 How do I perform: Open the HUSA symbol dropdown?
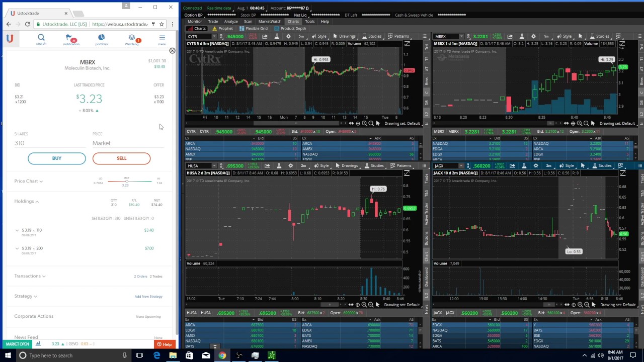[214, 166]
